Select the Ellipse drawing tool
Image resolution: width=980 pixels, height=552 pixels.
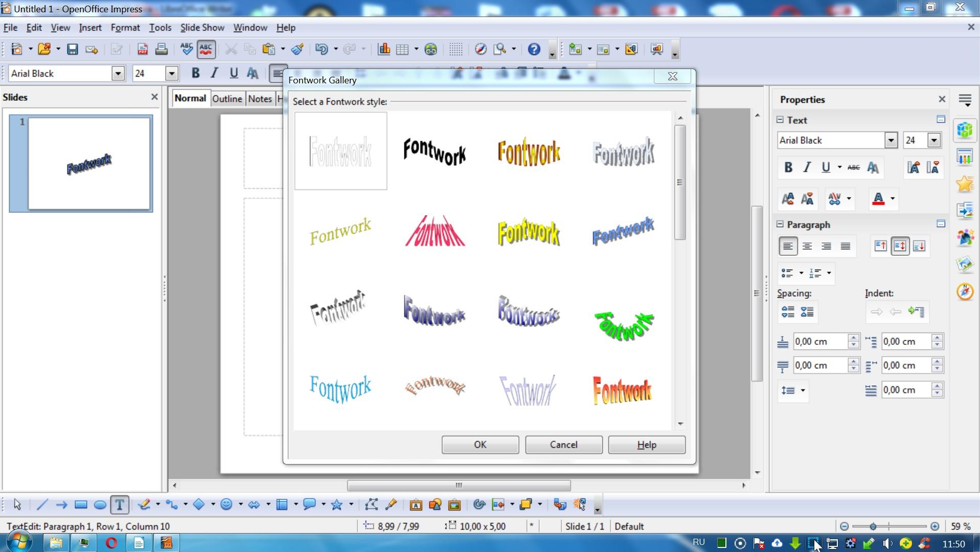click(x=100, y=505)
